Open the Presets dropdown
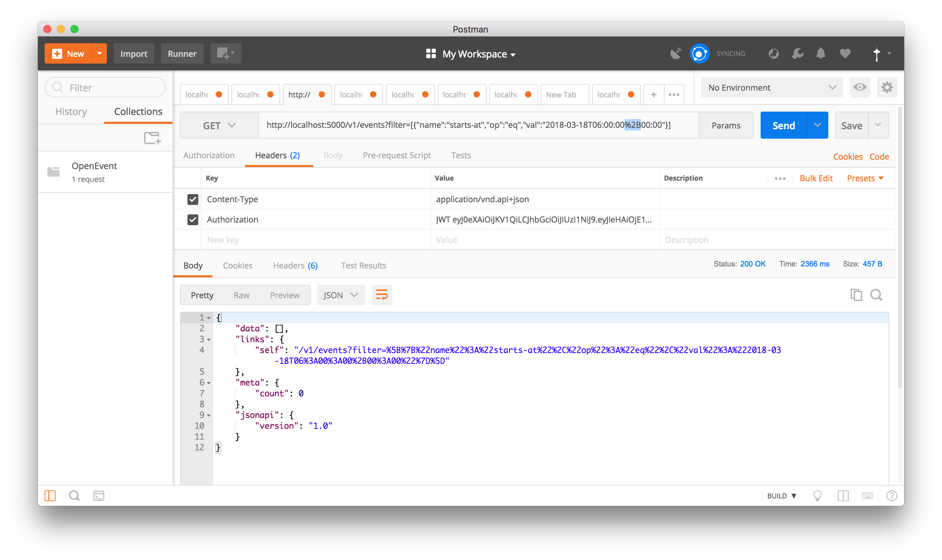The image size is (942, 560). point(865,179)
